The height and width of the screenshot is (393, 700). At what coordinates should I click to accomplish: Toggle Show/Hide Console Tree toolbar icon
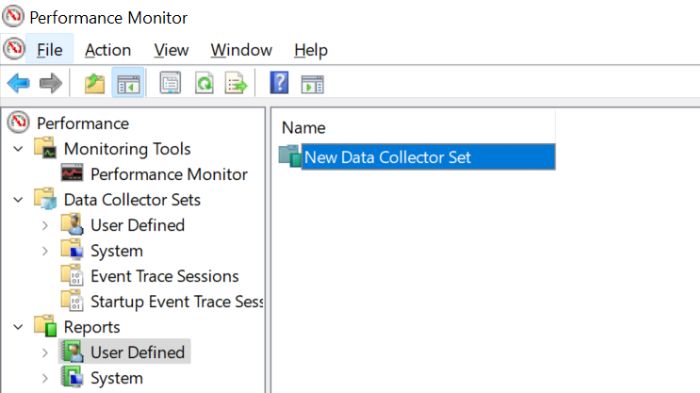click(128, 84)
